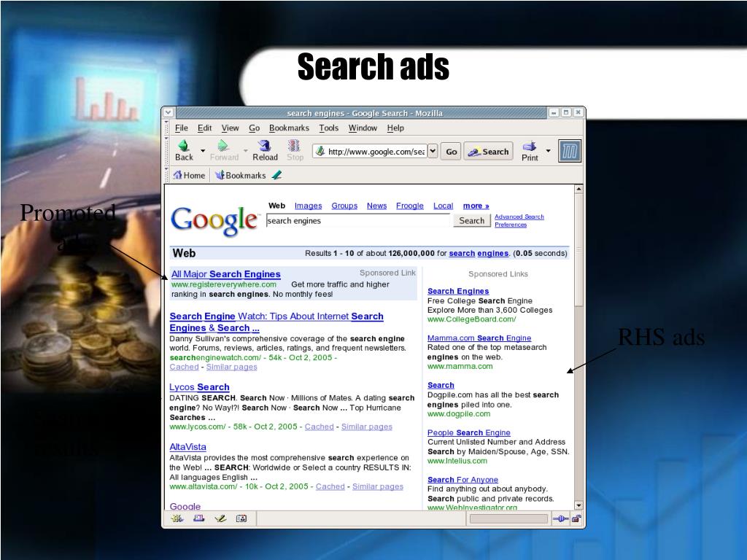Open the Forward button history dropdown arrow
The image size is (747, 560).
click(246, 150)
